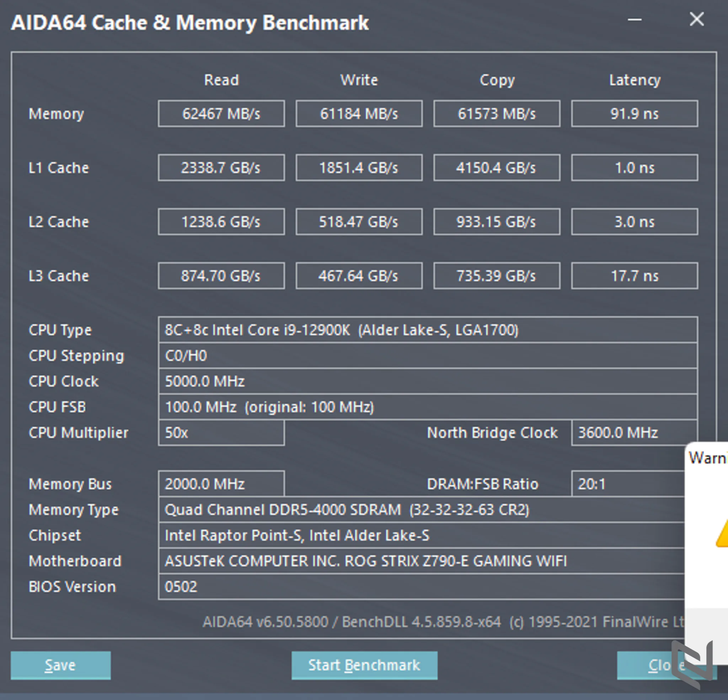
Task: Click the AIDA64 v6.50.5800 version footer text
Action: (x=444, y=622)
